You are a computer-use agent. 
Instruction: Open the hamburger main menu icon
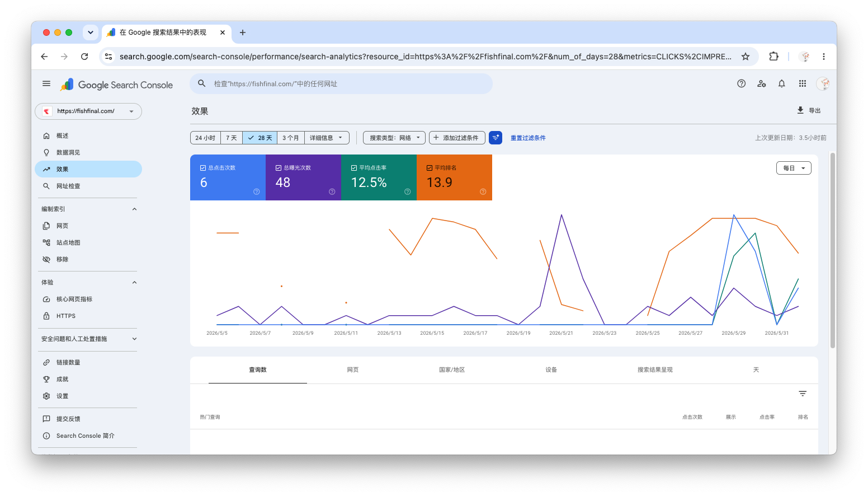(46, 84)
